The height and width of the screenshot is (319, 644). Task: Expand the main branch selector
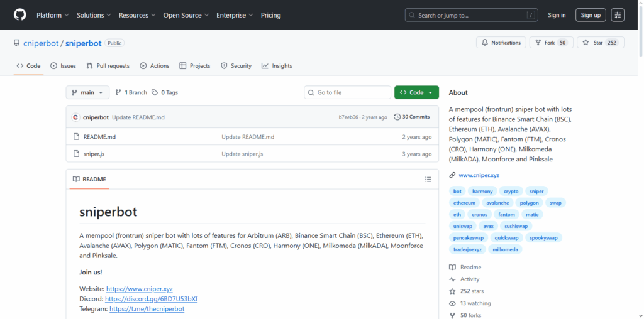click(87, 92)
